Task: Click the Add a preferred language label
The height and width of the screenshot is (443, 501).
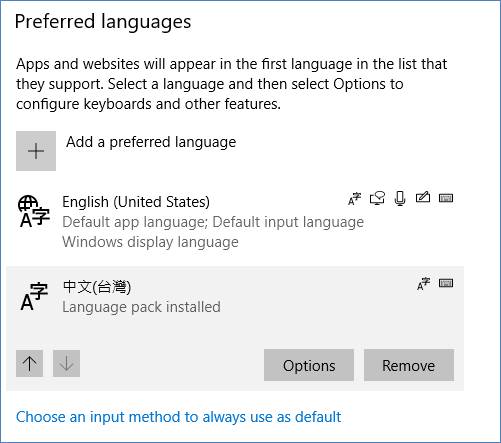Action: pos(151,142)
